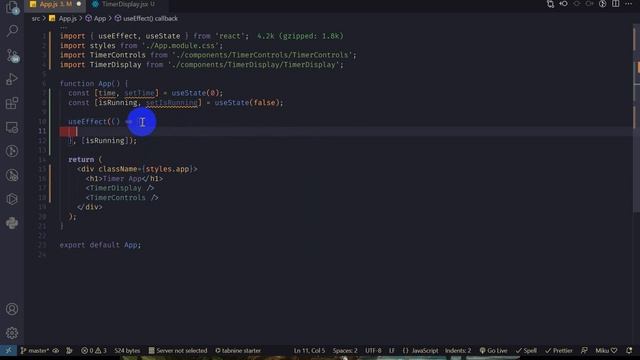Open the notifications bell in status bar
Screen dimensions: 640x360
(x=629, y=351)
